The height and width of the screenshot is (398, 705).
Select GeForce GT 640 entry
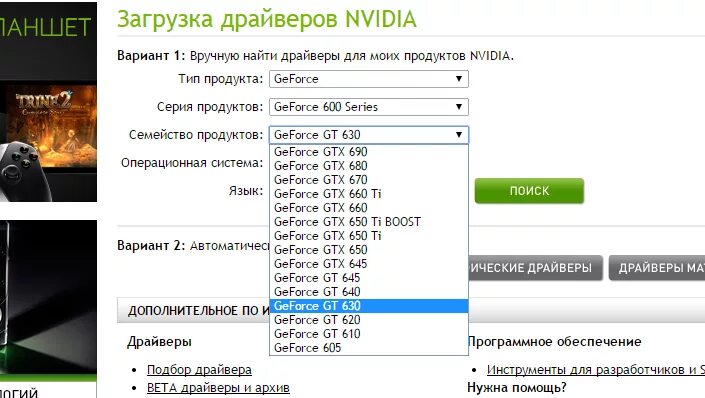pyautogui.click(x=369, y=291)
